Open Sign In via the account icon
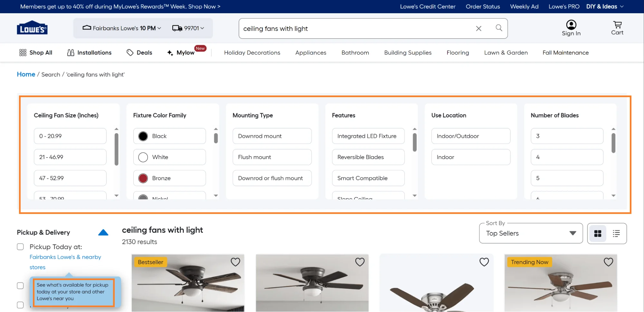Image resolution: width=644 pixels, height=312 pixels. coord(571,24)
